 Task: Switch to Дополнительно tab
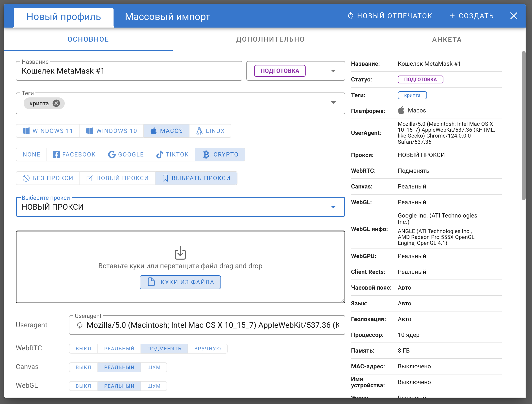(x=271, y=39)
